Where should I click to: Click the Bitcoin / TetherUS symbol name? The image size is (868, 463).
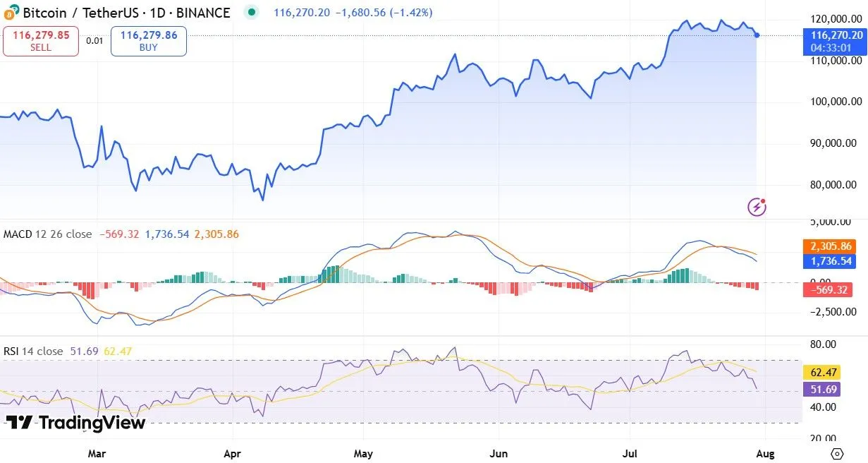[x=78, y=12]
